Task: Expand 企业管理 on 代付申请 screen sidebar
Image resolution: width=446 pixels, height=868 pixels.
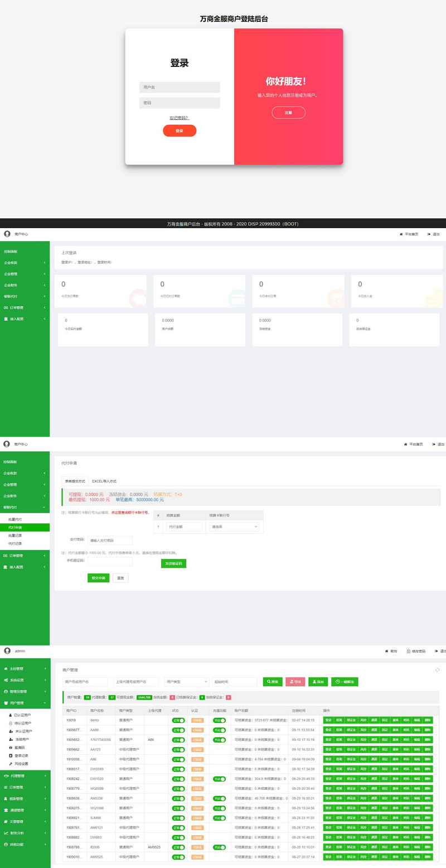Action: [25, 484]
